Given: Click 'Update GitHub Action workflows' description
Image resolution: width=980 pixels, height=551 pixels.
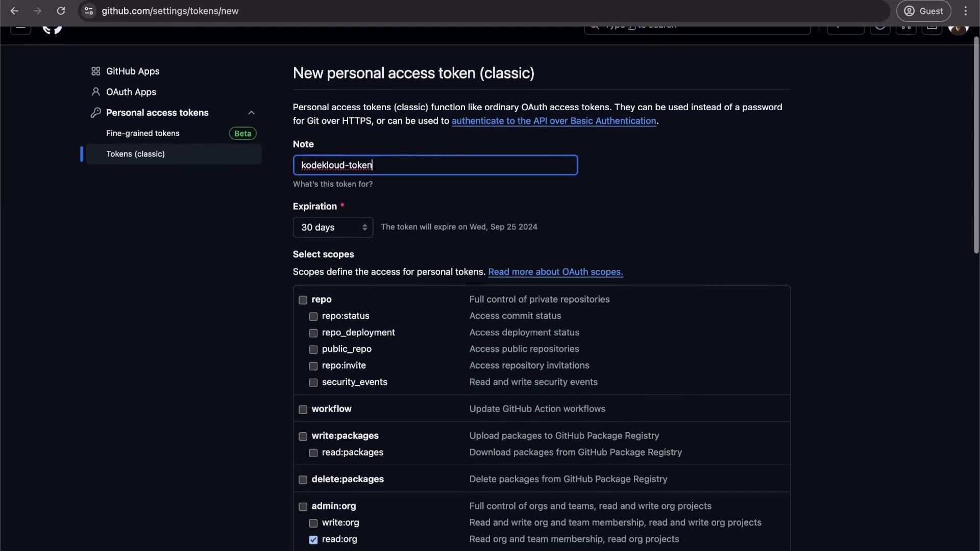Looking at the screenshot, I should [x=537, y=409].
